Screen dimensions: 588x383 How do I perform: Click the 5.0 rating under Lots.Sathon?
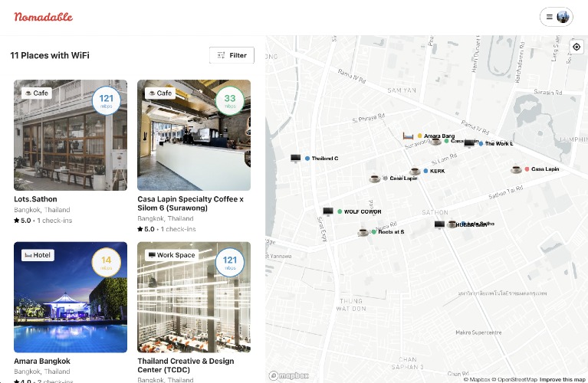(22, 221)
